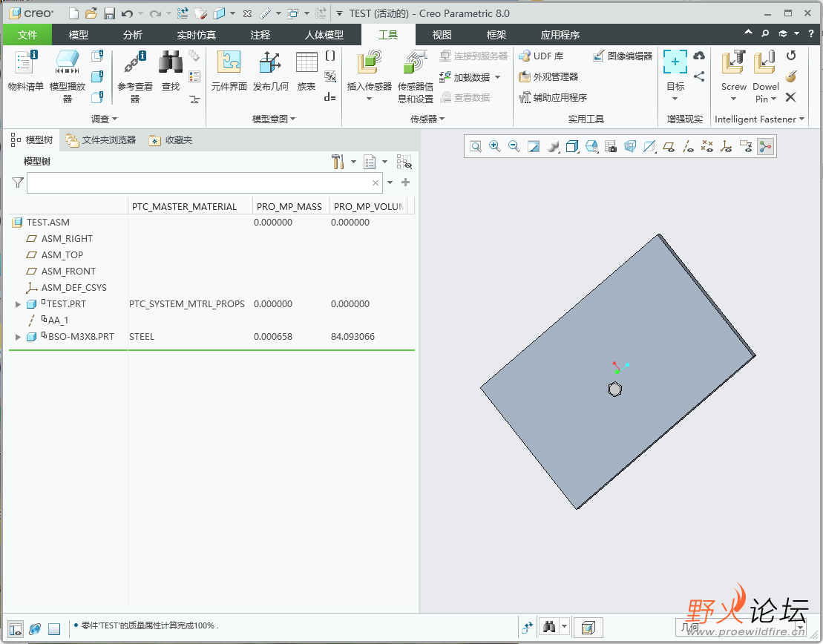The height and width of the screenshot is (644, 823).
Task: Open 辅助应用程序 auxiliary applications
Action: click(x=553, y=97)
